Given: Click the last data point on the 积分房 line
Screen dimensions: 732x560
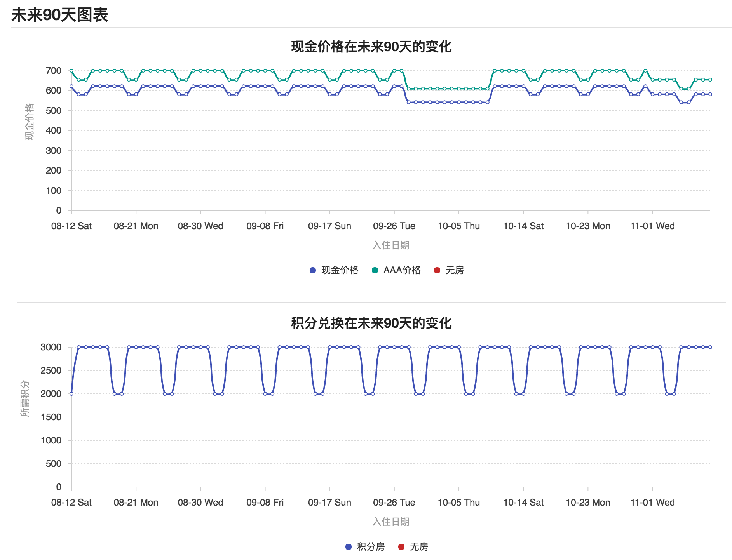Looking at the screenshot, I should [710, 347].
